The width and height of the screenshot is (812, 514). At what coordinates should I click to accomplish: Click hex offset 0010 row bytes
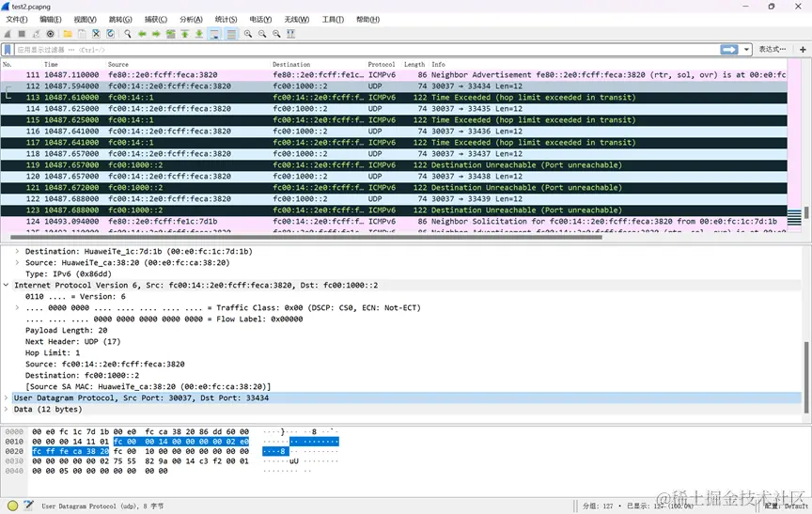click(x=140, y=442)
